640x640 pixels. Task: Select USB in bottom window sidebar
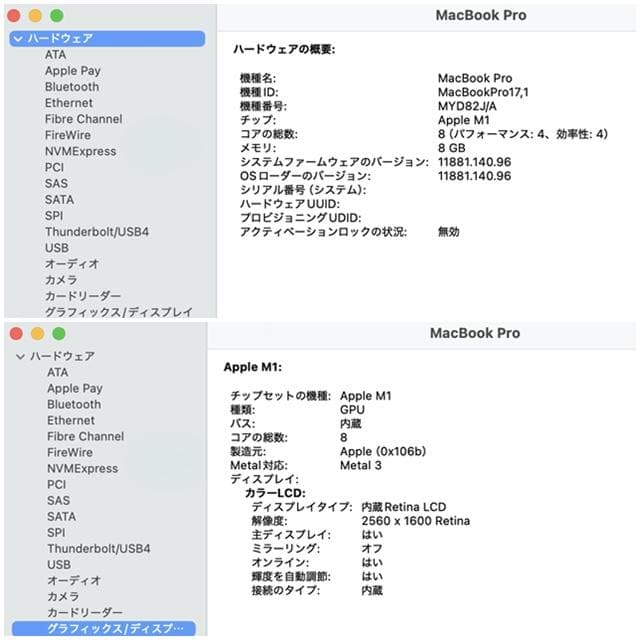[x=59, y=565]
